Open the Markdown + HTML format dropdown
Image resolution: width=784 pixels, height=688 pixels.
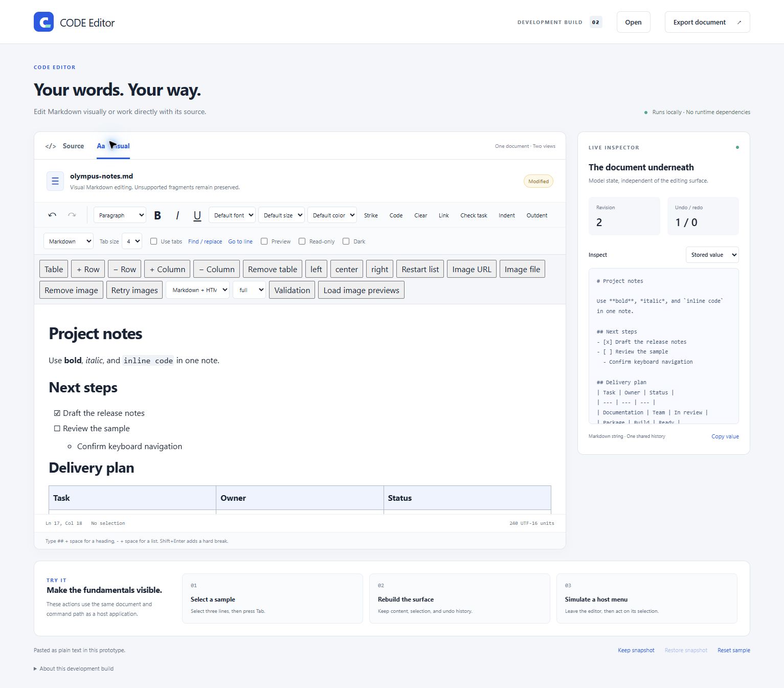pyautogui.click(x=197, y=290)
